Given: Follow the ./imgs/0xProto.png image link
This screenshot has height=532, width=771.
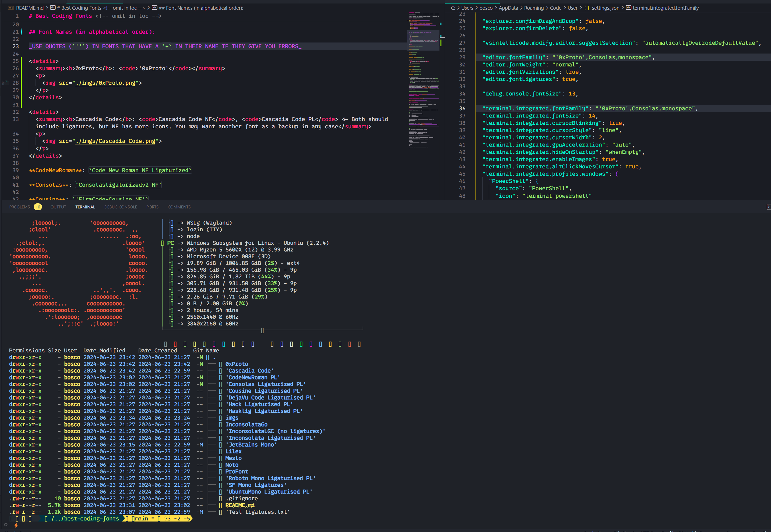Looking at the screenshot, I should click(105, 83).
